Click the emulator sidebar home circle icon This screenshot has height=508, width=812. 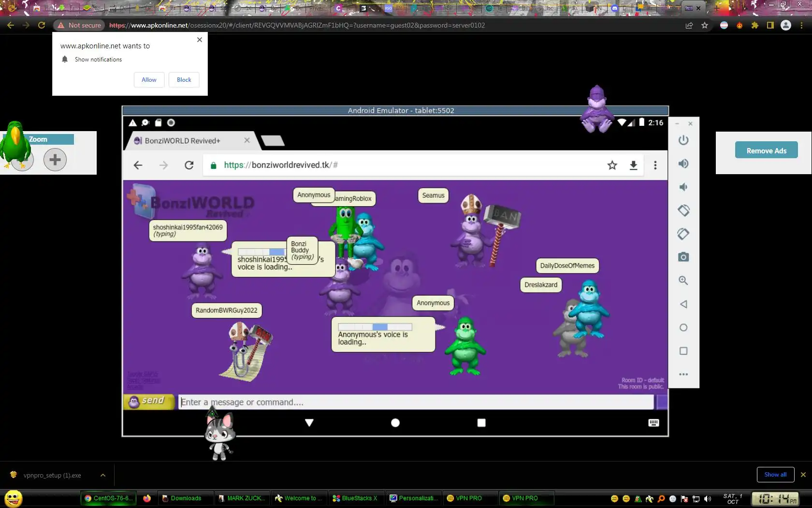pyautogui.click(x=683, y=328)
